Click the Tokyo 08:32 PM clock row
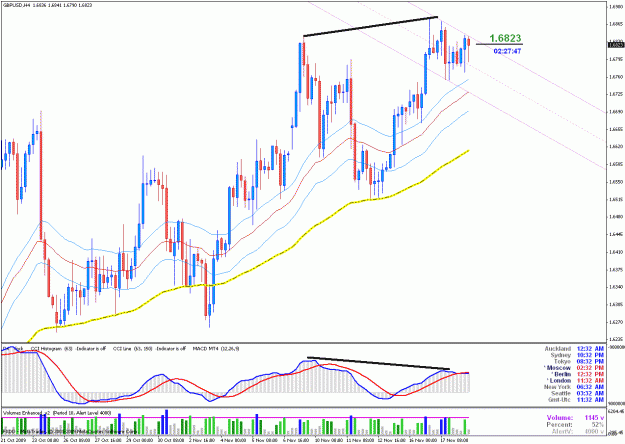Screen dimensions: 625x444 (x=579, y=361)
